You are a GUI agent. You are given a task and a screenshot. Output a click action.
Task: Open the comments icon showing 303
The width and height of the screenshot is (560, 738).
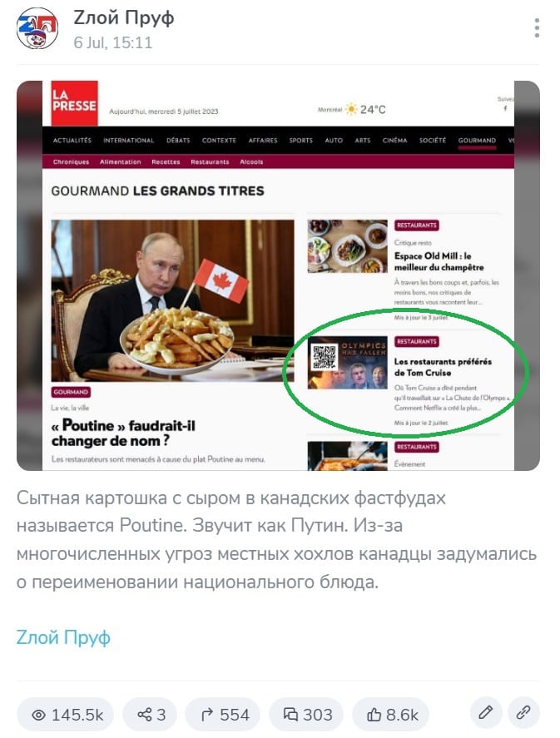pos(306,715)
